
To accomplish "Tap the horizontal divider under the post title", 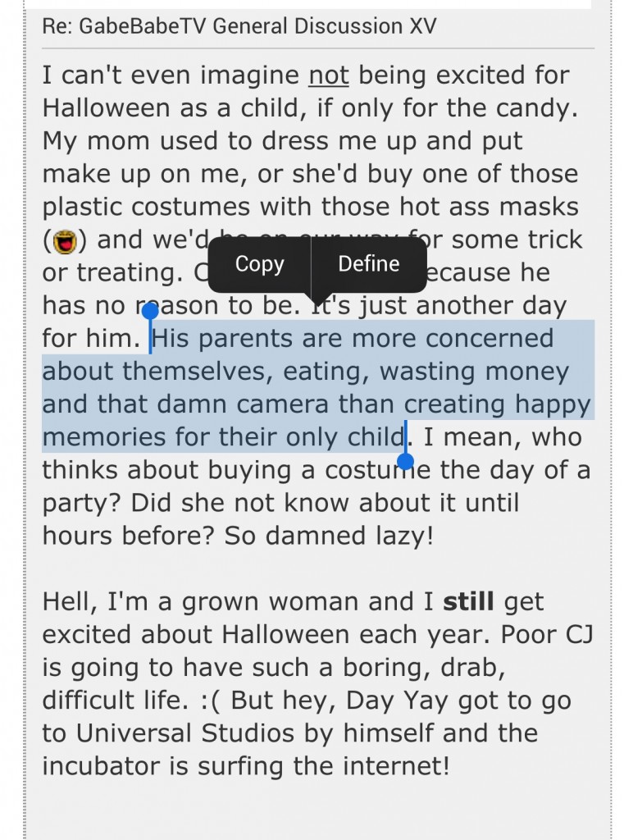I will (318, 48).
